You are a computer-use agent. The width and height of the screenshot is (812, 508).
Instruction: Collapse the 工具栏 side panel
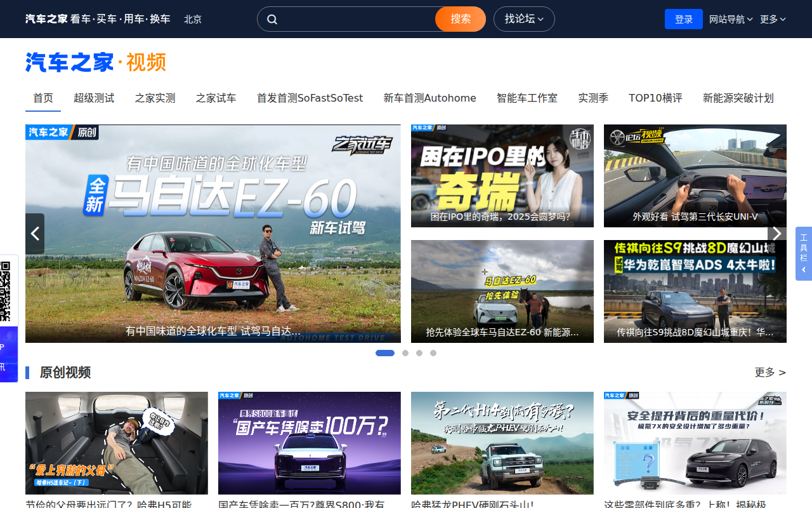click(x=804, y=254)
